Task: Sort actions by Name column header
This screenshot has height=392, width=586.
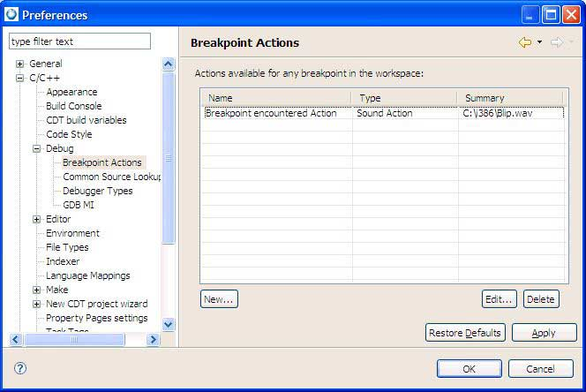Action: (275, 98)
